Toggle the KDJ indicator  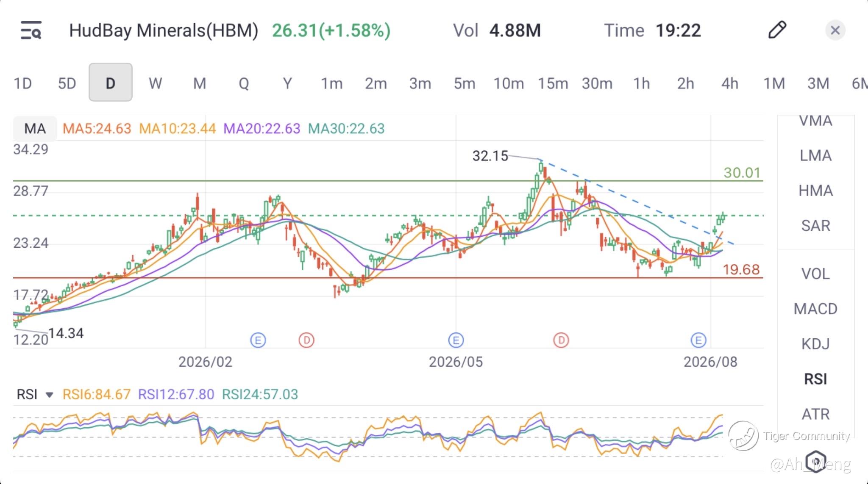coord(815,344)
